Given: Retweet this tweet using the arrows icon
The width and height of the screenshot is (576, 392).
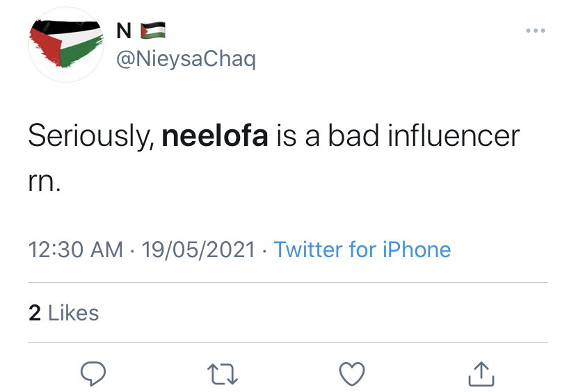Looking at the screenshot, I should [223, 374].
